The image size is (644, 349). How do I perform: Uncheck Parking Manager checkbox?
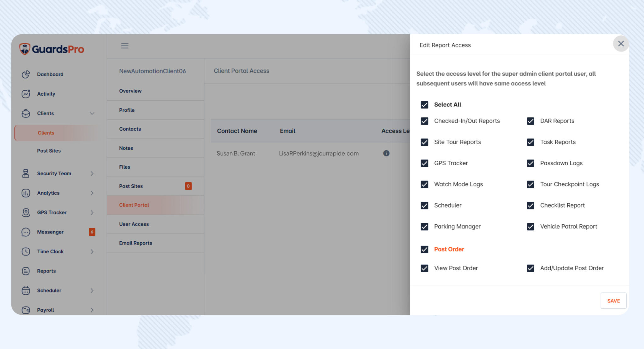(425, 226)
